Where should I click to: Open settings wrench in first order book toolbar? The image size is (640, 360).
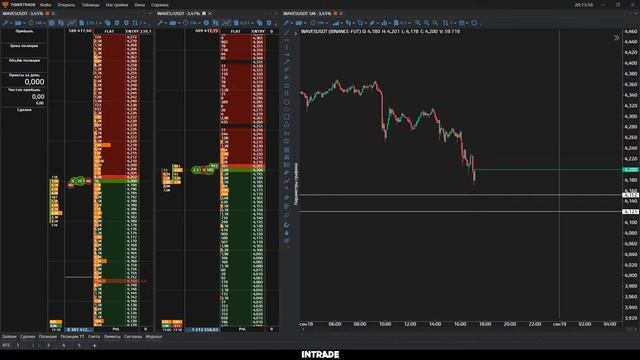[6, 23]
